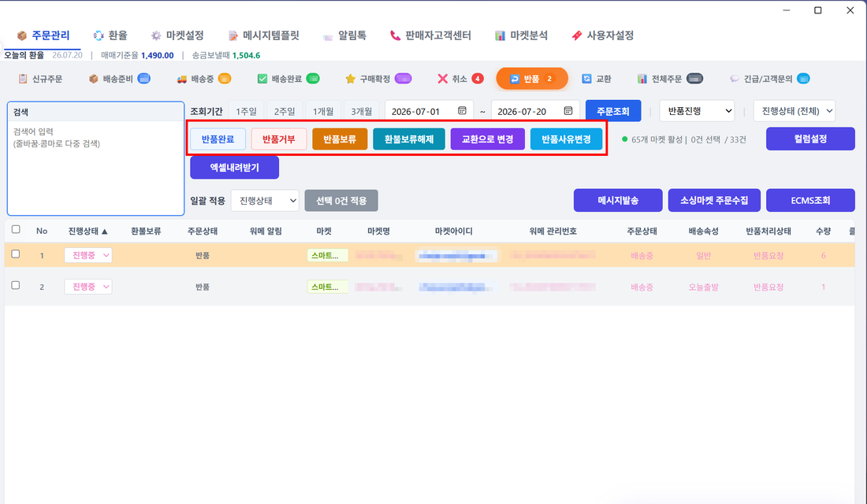Click the 교환으로 변경 button
Image resolution: width=867 pixels, height=504 pixels.
tap(488, 139)
